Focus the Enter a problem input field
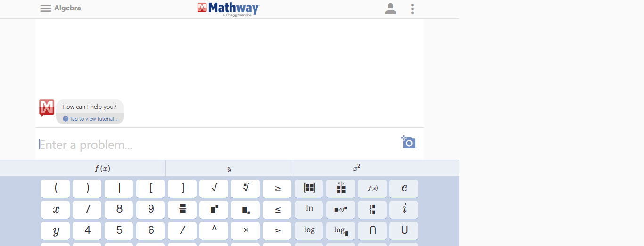 tap(217, 145)
